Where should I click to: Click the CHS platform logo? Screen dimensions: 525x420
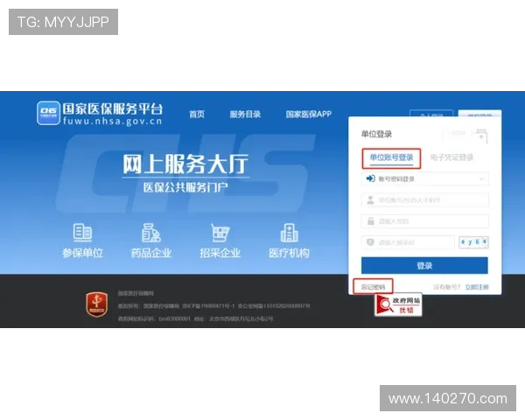48,113
